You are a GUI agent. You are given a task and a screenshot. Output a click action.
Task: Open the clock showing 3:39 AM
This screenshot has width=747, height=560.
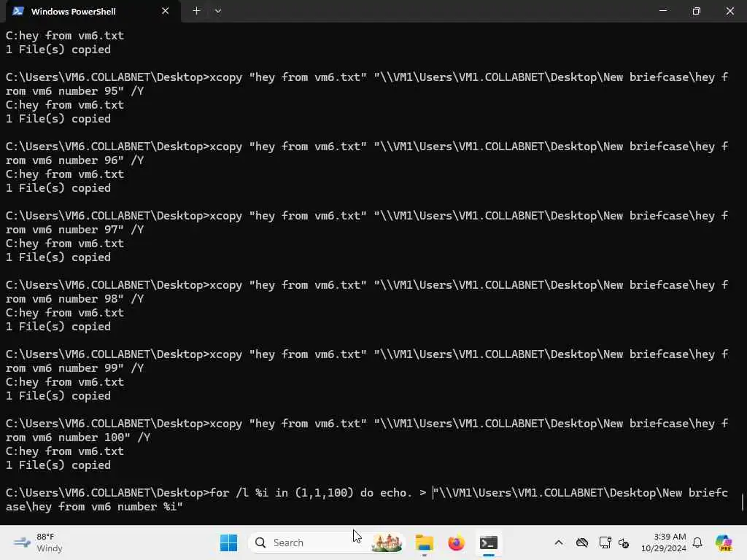(663, 542)
